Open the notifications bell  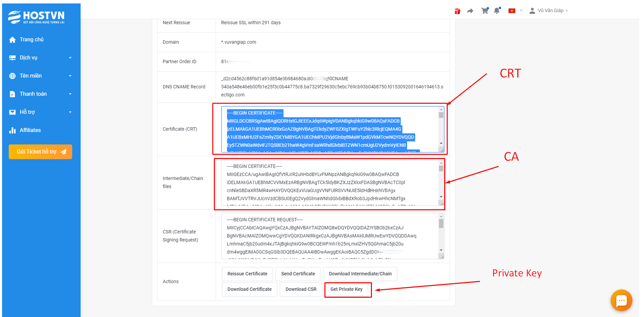(x=497, y=11)
